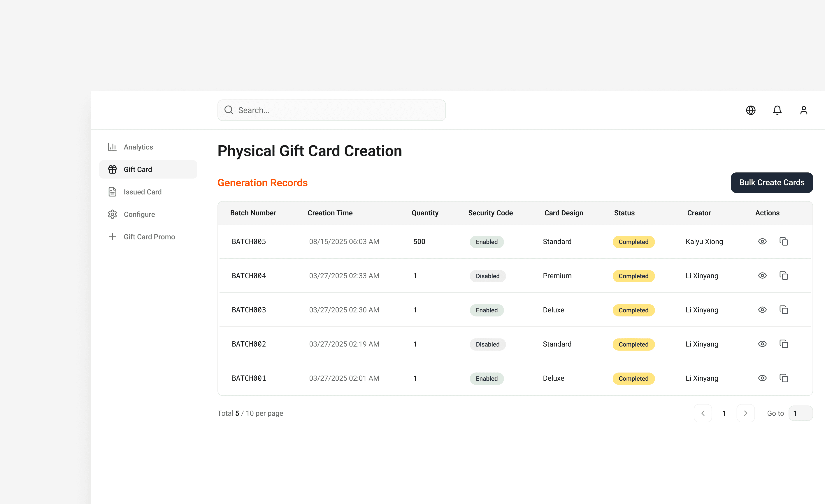Focus the Go to page input
The image size is (825, 504).
tap(801, 413)
